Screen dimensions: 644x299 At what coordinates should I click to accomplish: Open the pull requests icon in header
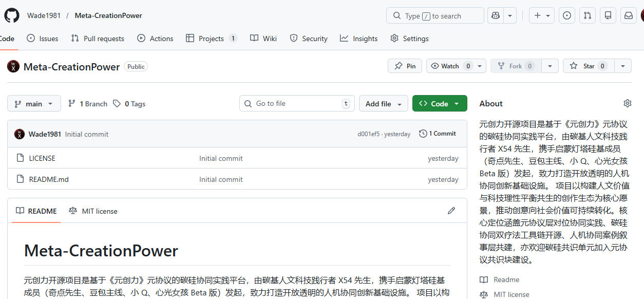pyautogui.click(x=588, y=15)
